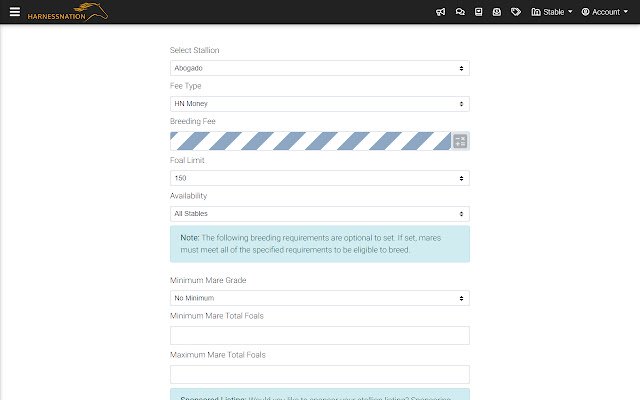Screen dimensions: 640x400
Task: Click the Breeding Fee input field
Action: pyautogui.click(x=311, y=141)
